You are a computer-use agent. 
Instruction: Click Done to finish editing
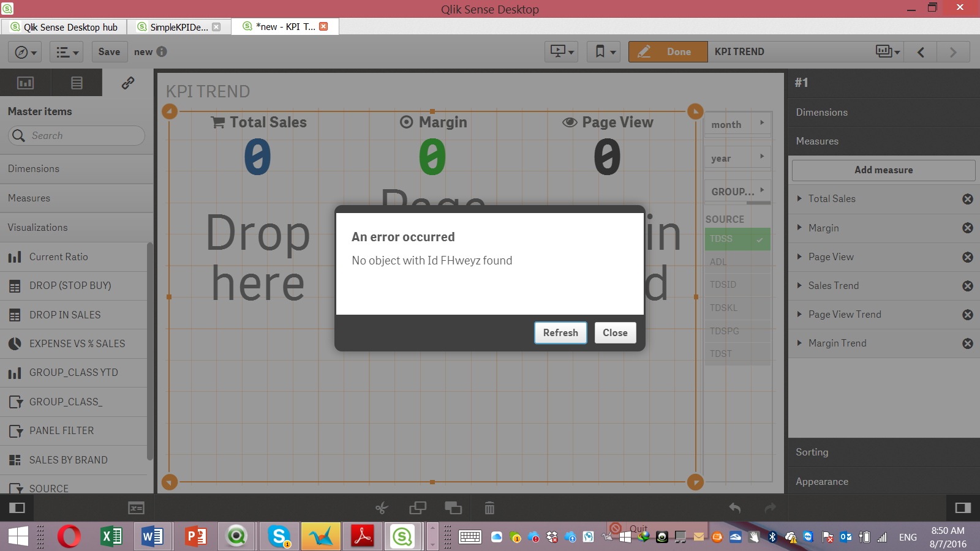668,52
